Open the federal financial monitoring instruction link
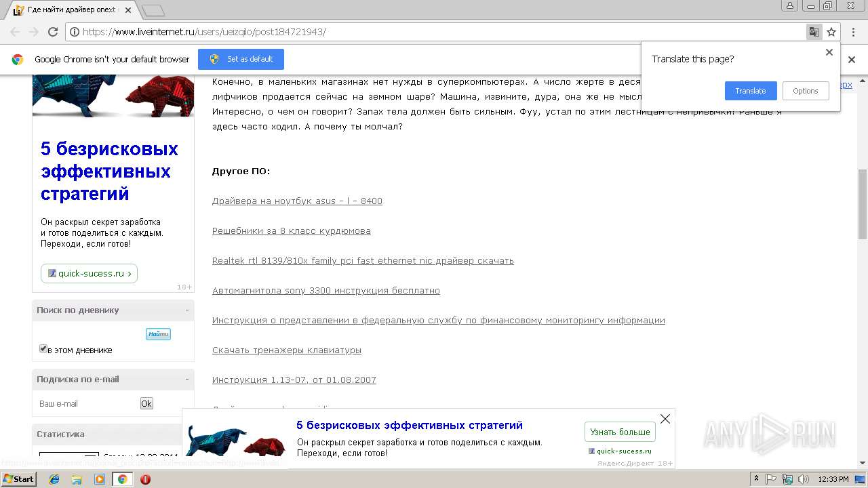 pyautogui.click(x=439, y=321)
